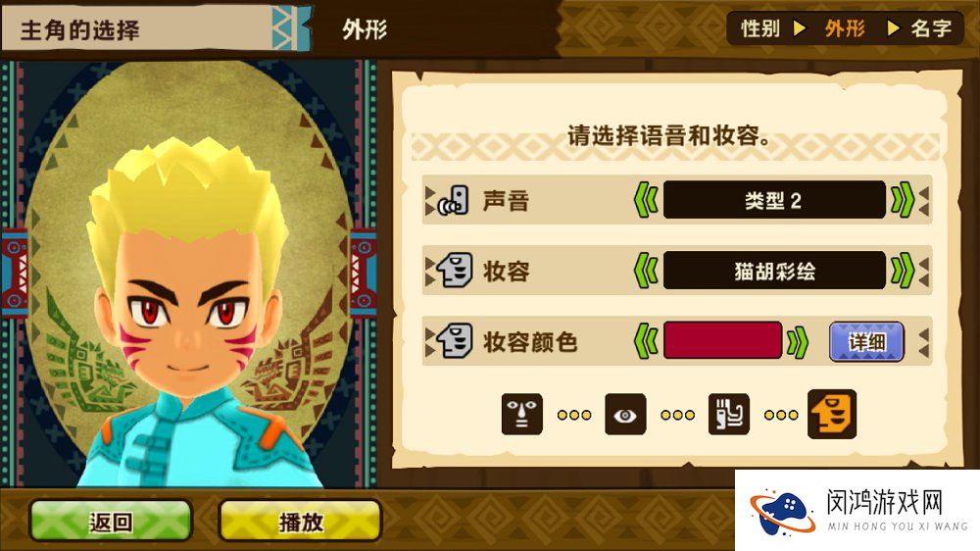980x551 pixels.
Task: Select the face shape step icon
Action: [522, 414]
